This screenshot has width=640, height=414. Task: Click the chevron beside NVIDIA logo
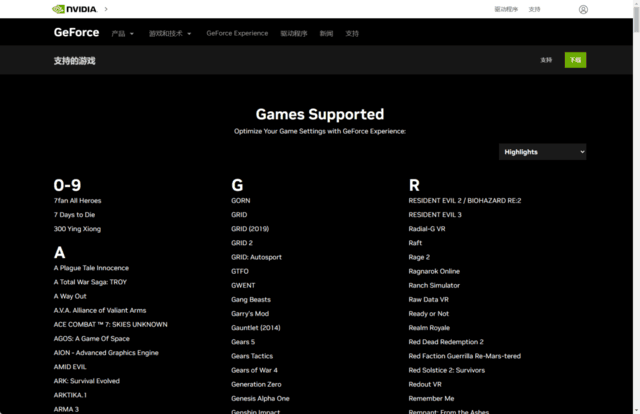pyautogui.click(x=106, y=9)
